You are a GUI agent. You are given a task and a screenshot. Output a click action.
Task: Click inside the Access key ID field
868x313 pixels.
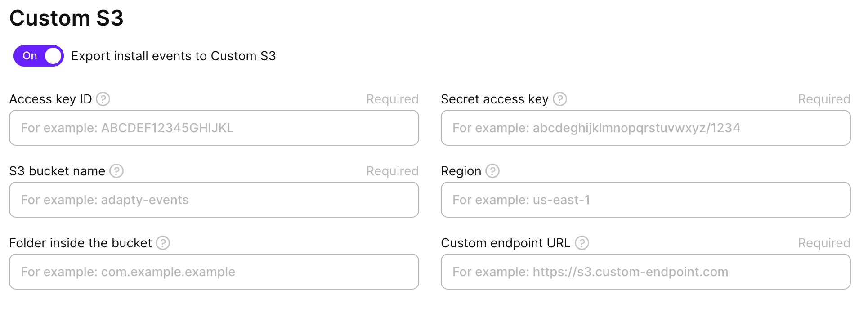(x=213, y=128)
